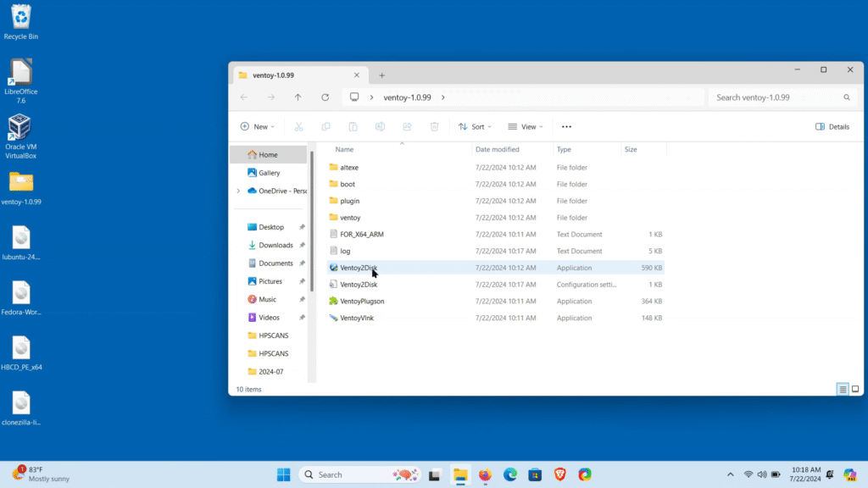The width and height of the screenshot is (868, 488).
Task: Click the Search ventoy-1.0.99 field
Action: point(776,97)
